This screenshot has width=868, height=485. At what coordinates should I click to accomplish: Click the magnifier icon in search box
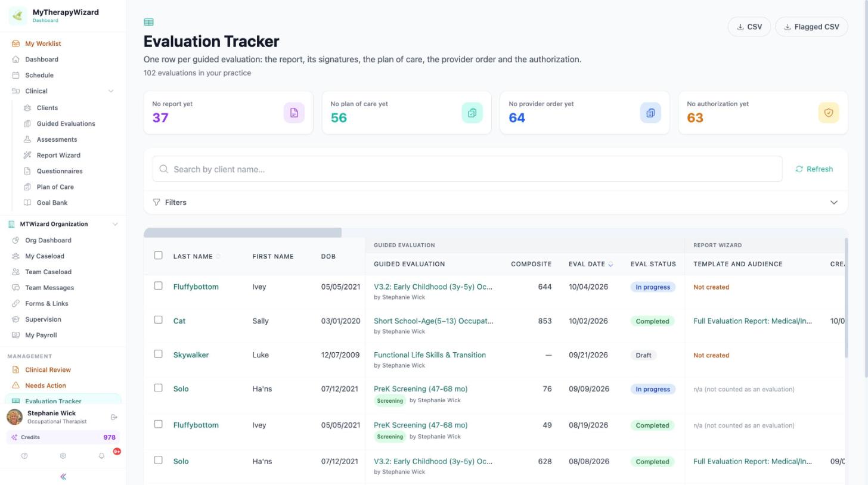pos(164,169)
